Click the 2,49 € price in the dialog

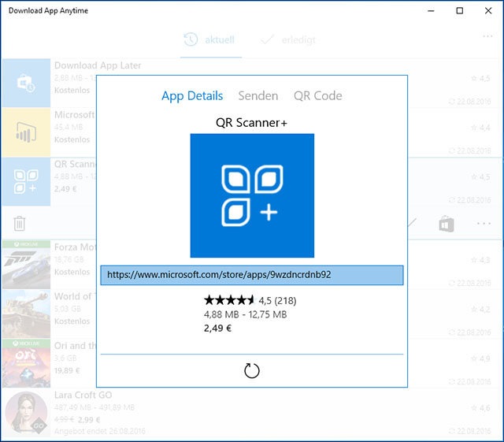217,328
